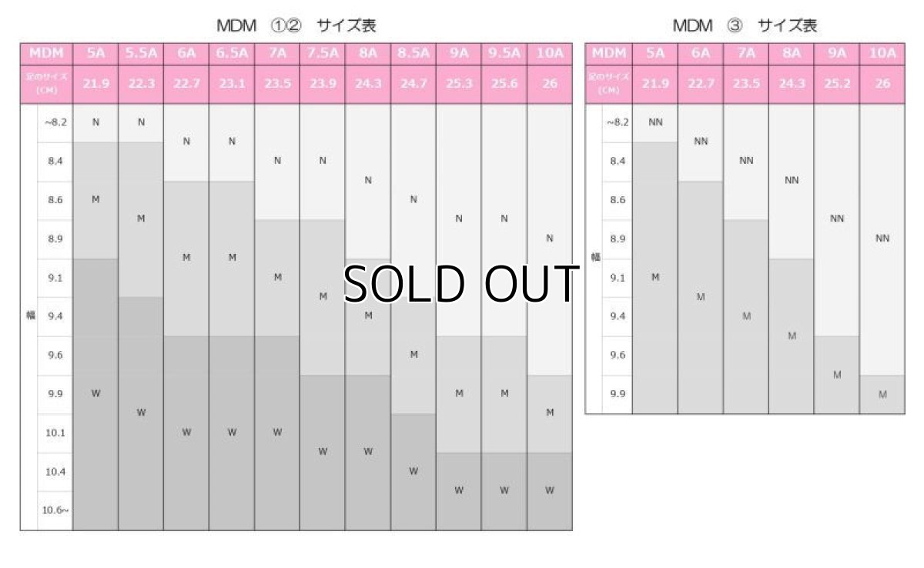Click the MDM ①② サイズ表 title
This screenshot has height=568, width=924.
[296, 25]
